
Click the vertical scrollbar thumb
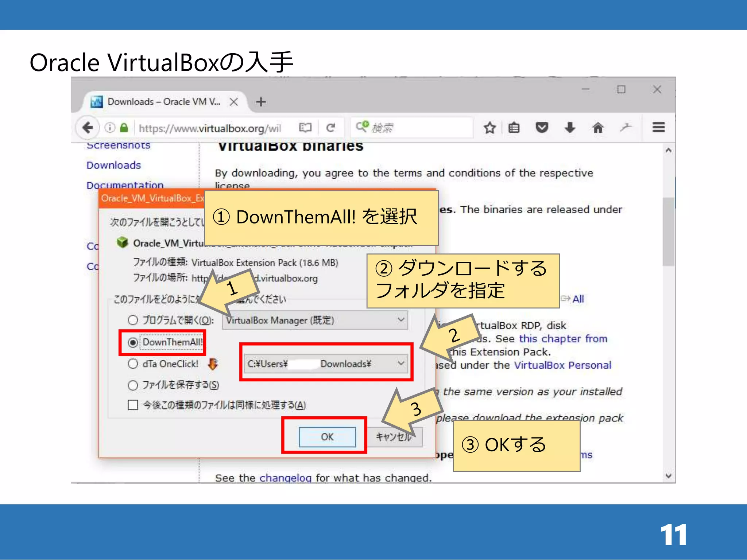668,232
